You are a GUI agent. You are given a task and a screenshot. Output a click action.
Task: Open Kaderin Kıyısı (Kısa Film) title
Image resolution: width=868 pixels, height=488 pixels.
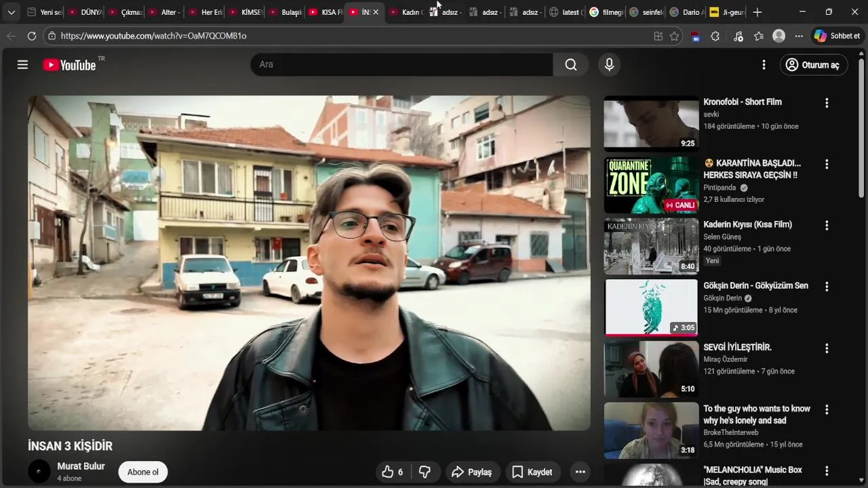[x=747, y=224]
